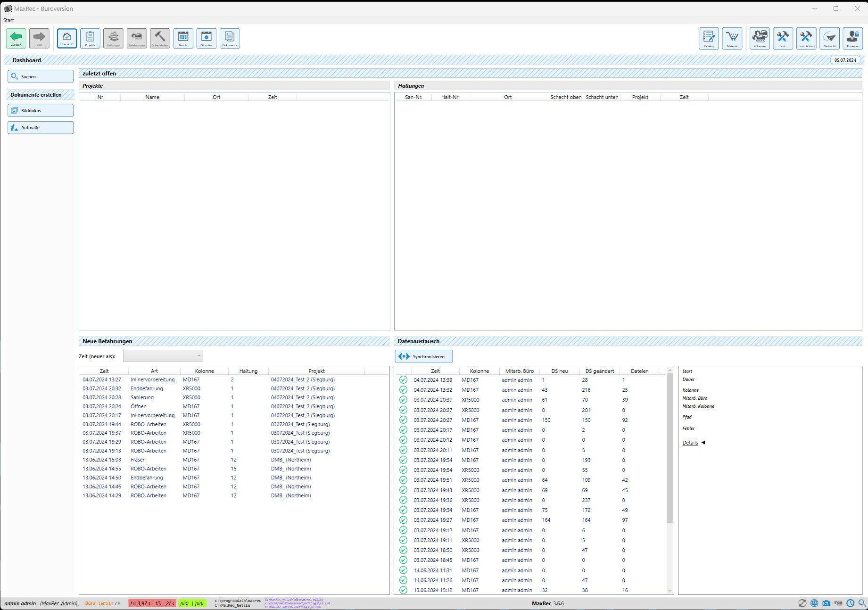Open the Projekte toolbar icon

[90, 38]
